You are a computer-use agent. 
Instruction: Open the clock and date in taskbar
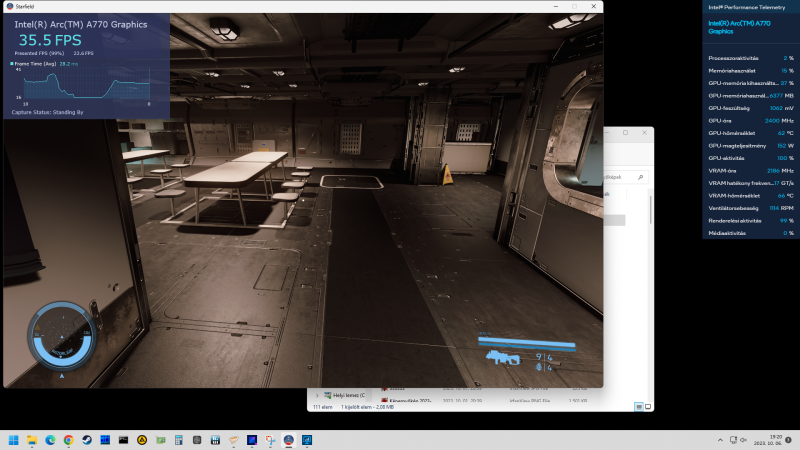768,440
